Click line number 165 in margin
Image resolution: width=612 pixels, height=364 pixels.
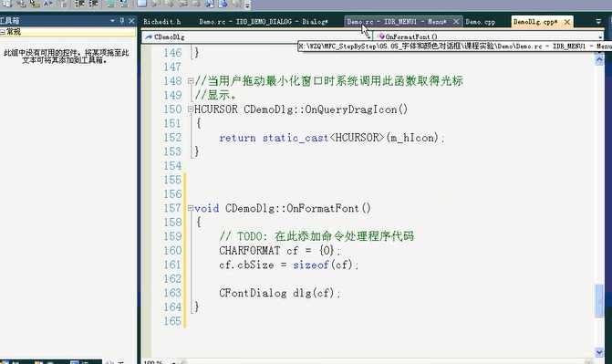(x=172, y=321)
